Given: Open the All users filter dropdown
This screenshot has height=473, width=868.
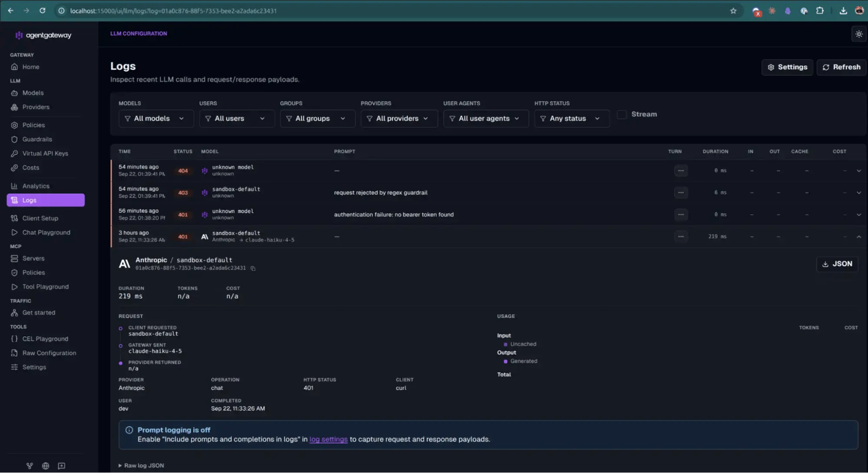Looking at the screenshot, I should click(x=237, y=118).
